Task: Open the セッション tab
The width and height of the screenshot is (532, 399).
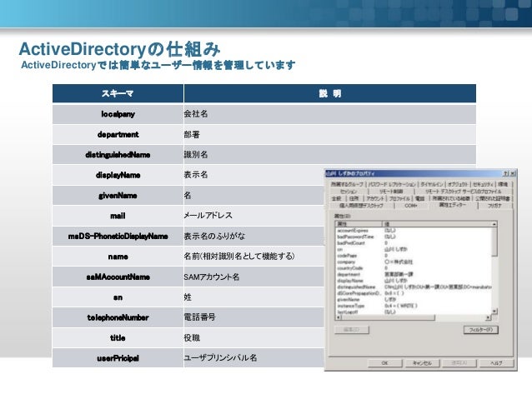Action: click(x=349, y=192)
